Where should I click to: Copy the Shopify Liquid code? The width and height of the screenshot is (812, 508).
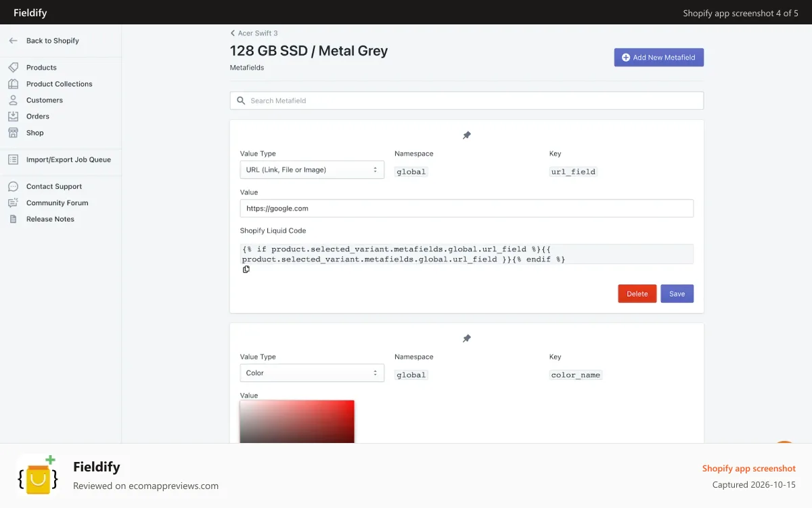coord(246,270)
